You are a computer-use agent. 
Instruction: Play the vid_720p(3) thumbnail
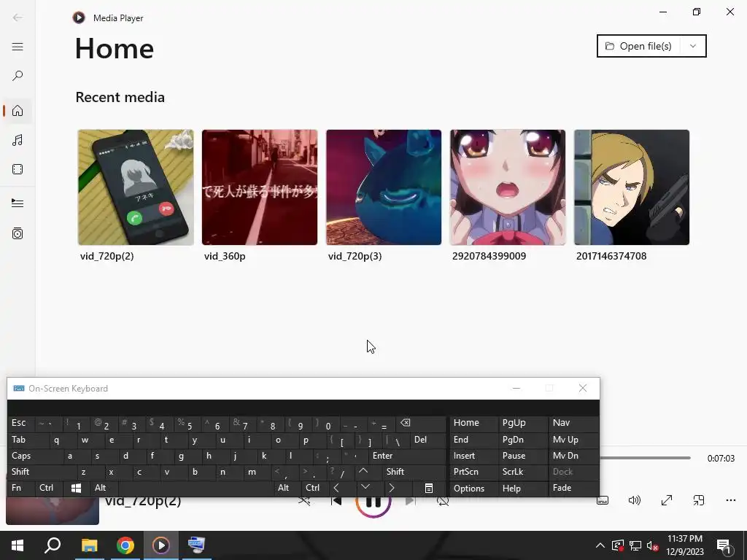(x=384, y=187)
